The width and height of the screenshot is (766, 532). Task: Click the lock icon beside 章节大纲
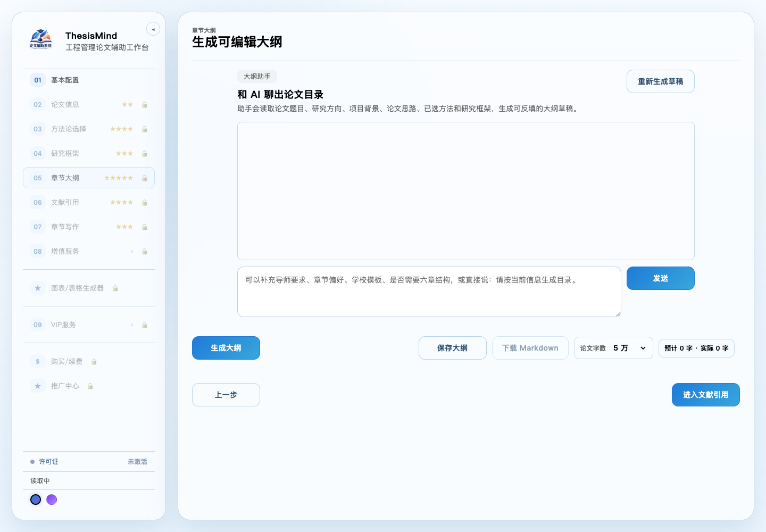[x=145, y=178]
